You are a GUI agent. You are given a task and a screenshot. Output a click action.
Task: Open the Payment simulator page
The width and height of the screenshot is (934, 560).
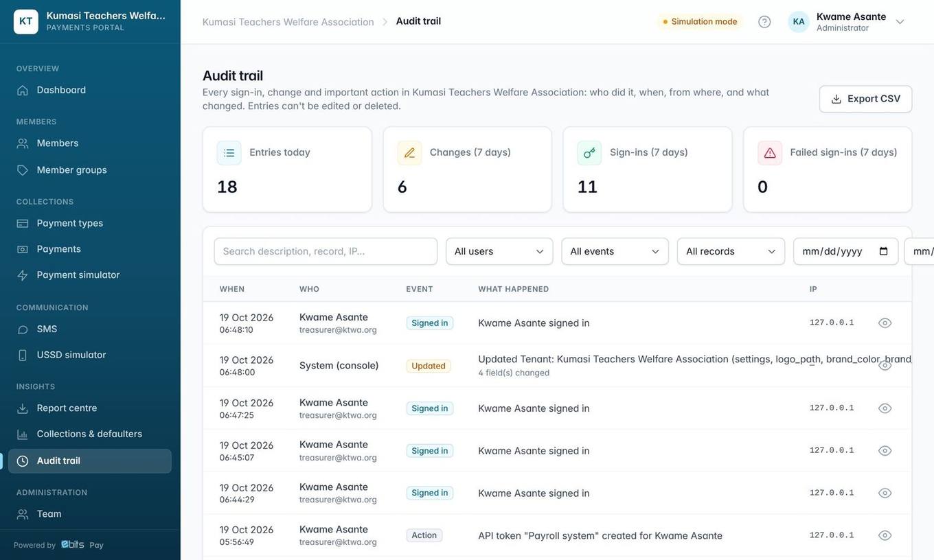[x=90, y=275]
